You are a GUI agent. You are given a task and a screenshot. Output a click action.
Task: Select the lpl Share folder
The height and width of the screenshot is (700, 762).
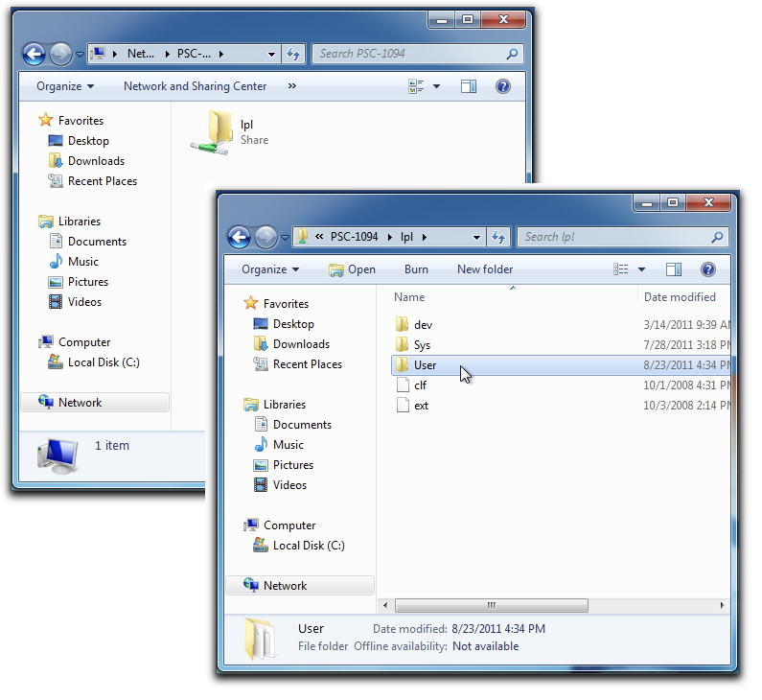(230, 132)
